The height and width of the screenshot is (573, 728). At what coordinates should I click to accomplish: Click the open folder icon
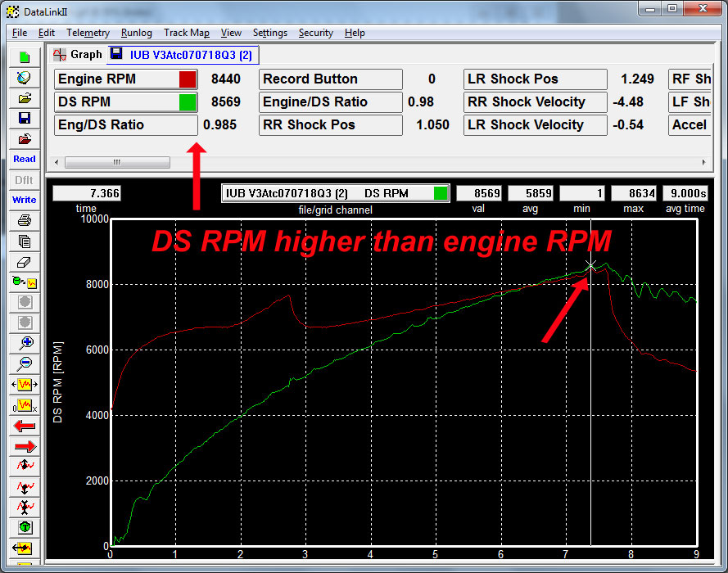(25, 97)
